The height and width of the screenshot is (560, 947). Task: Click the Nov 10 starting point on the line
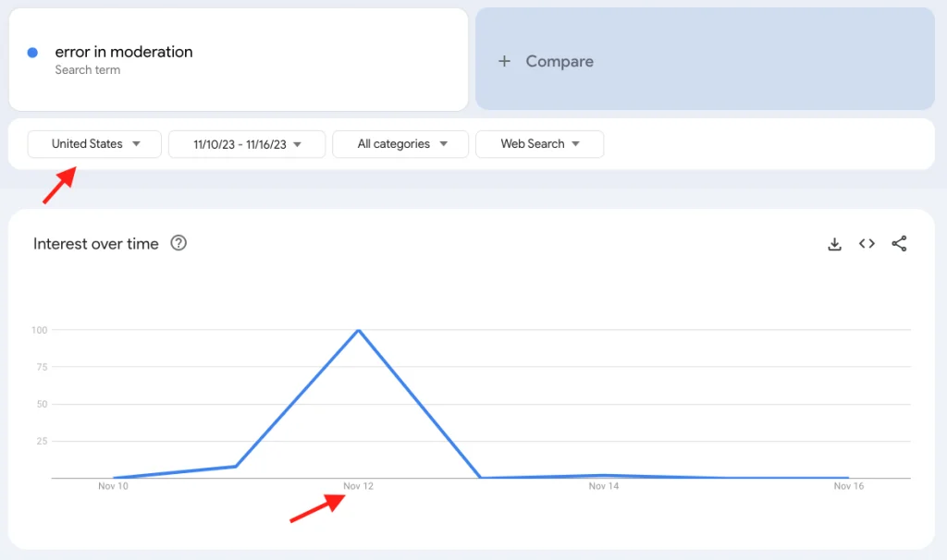tap(114, 478)
